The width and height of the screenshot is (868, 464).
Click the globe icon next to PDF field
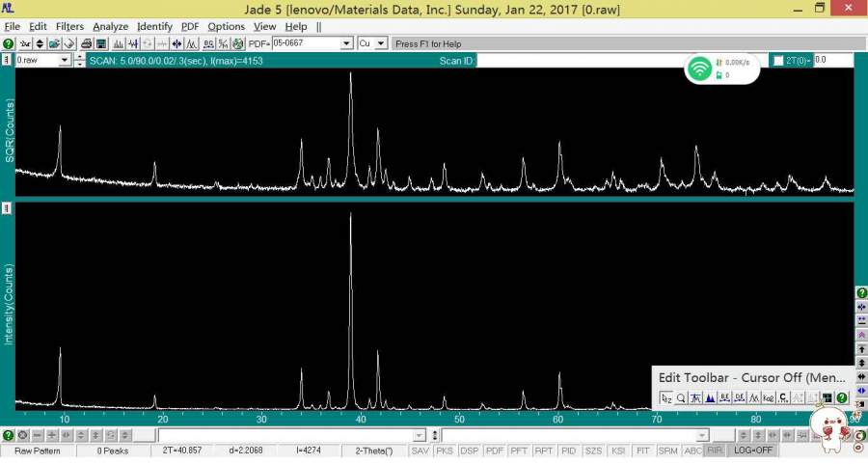[237, 43]
